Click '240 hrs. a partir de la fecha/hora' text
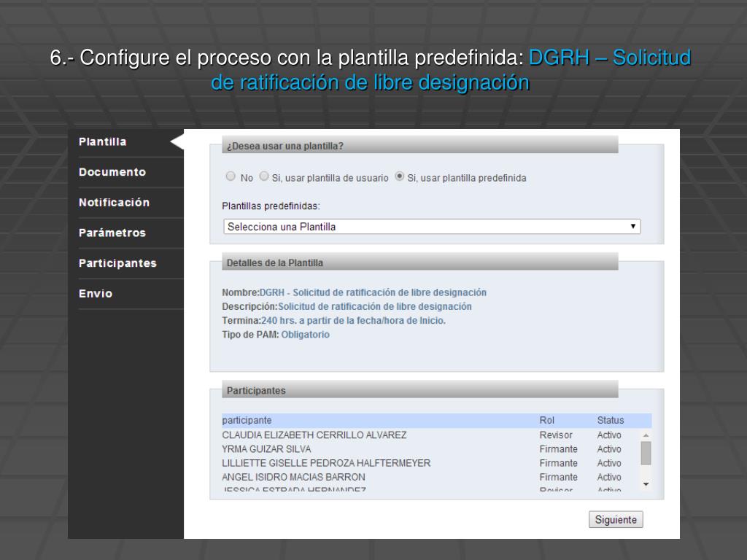Image resolution: width=747 pixels, height=560 pixels. point(354,321)
